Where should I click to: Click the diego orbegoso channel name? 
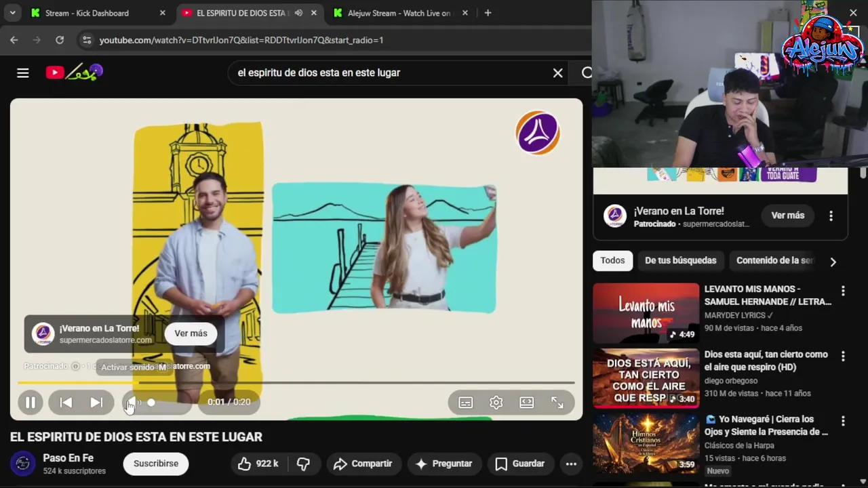[730, 381]
